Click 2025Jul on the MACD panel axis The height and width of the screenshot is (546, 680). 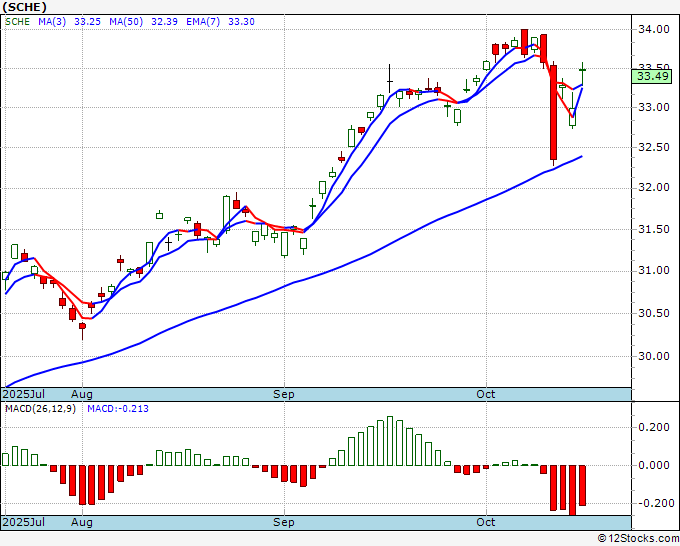pyautogui.click(x=23, y=522)
